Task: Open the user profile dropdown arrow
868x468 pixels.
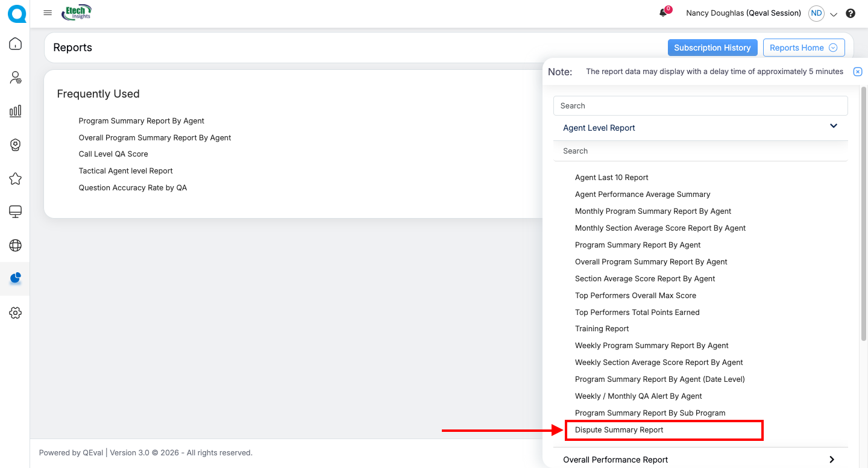Action: 834,14
